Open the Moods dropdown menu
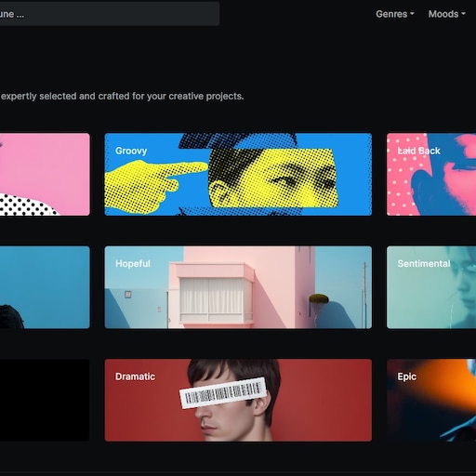This screenshot has height=476, width=476. point(447,14)
